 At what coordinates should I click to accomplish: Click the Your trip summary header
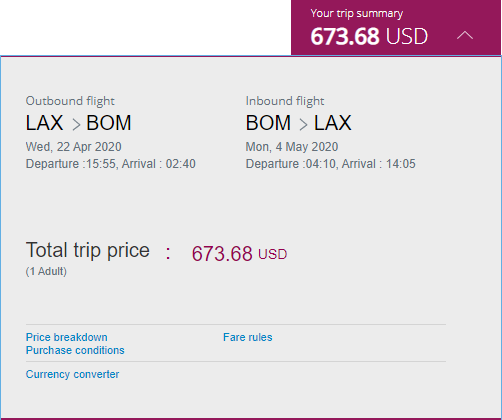tap(357, 13)
